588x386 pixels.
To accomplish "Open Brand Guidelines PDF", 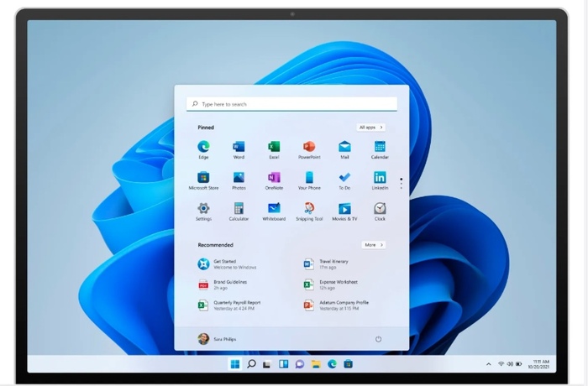I will click(223, 284).
